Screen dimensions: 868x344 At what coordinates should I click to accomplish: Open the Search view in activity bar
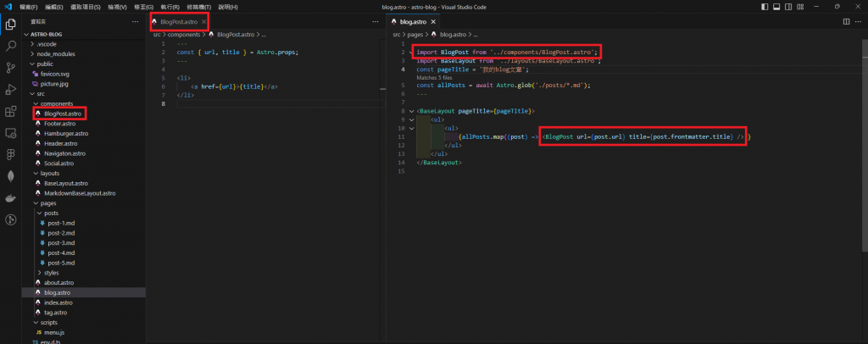click(10, 46)
